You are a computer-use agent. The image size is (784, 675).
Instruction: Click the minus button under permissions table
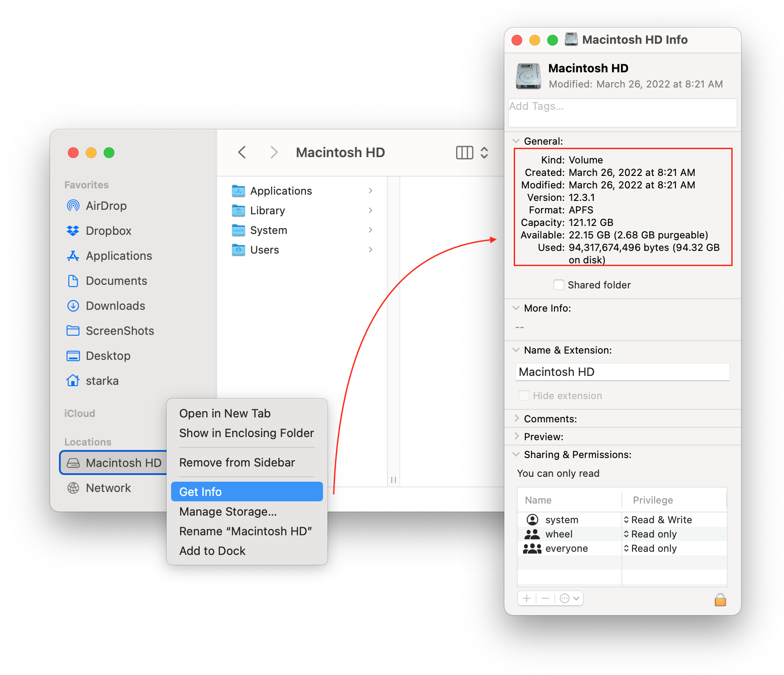coord(545,598)
